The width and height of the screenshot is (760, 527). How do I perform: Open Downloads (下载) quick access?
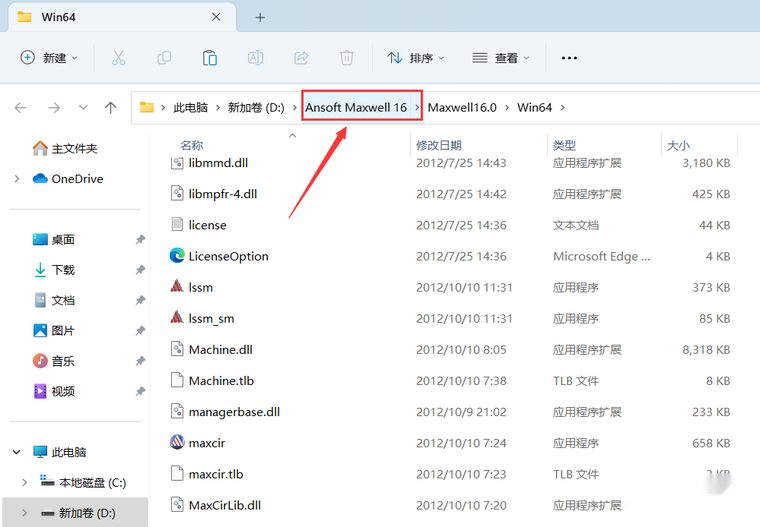point(53,270)
